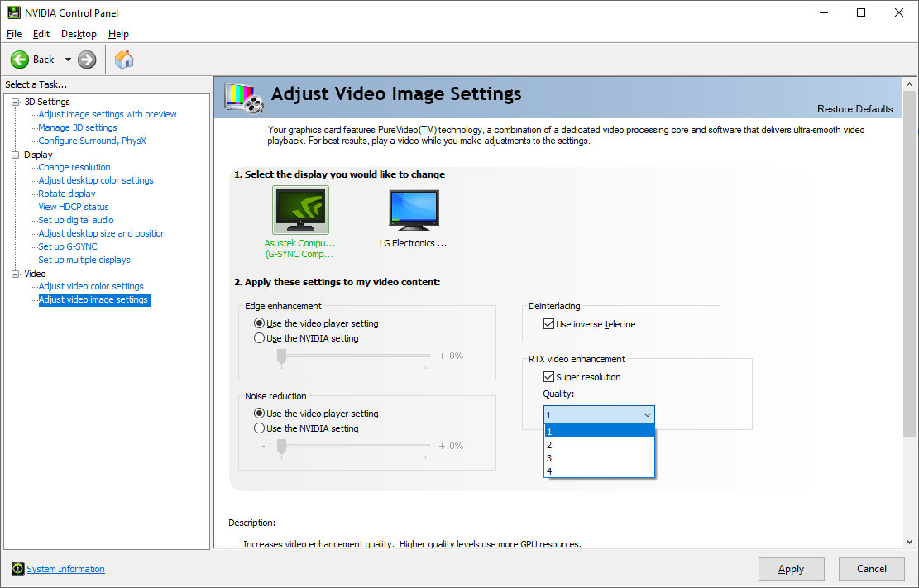Select quality level 4 in the list
Viewport: 919px width, 588px height.
pyautogui.click(x=599, y=471)
